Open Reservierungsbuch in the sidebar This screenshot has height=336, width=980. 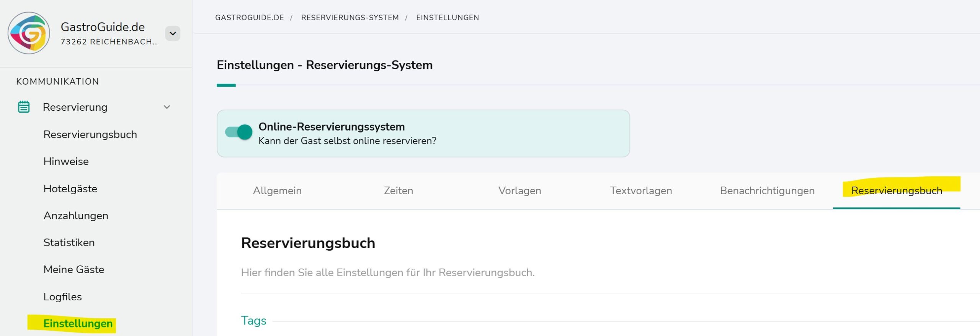[x=90, y=134]
